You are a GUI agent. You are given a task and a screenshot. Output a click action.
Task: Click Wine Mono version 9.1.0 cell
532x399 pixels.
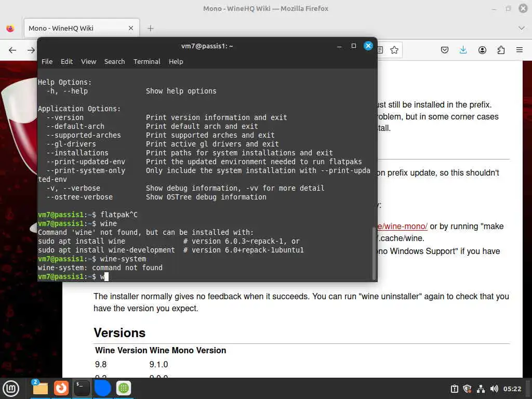(158, 364)
